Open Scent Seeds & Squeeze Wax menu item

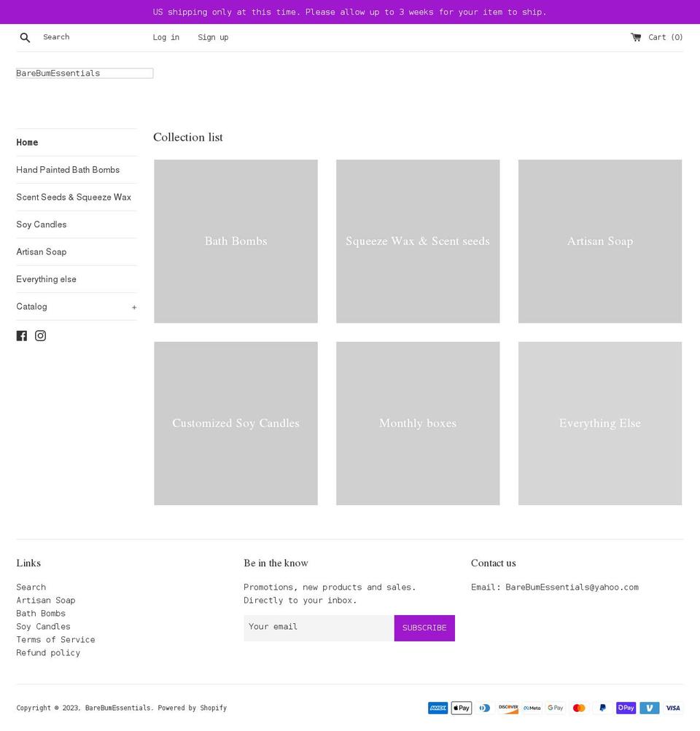(x=74, y=198)
